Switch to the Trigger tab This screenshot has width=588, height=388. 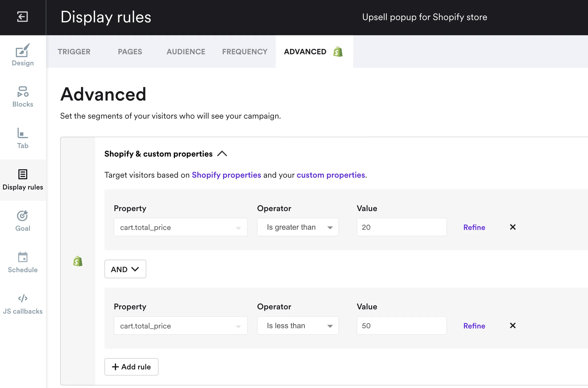pos(74,52)
